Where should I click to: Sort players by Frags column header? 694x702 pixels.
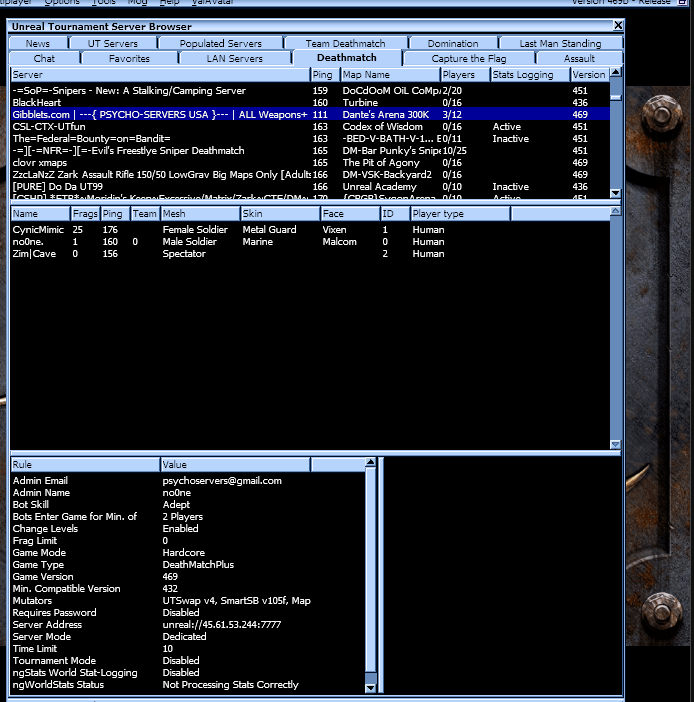coord(85,214)
